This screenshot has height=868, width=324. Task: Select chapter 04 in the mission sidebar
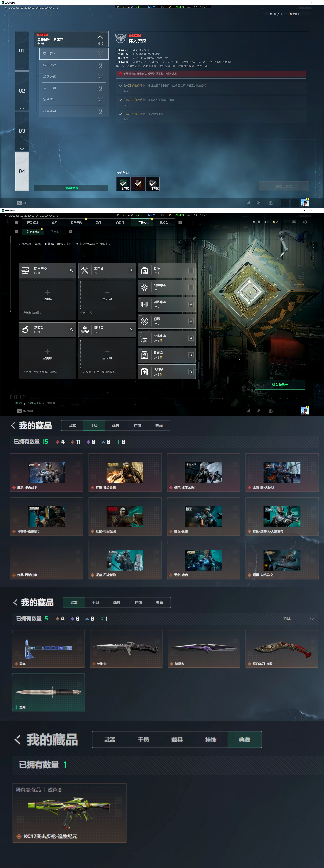pyautogui.click(x=22, y=171)
